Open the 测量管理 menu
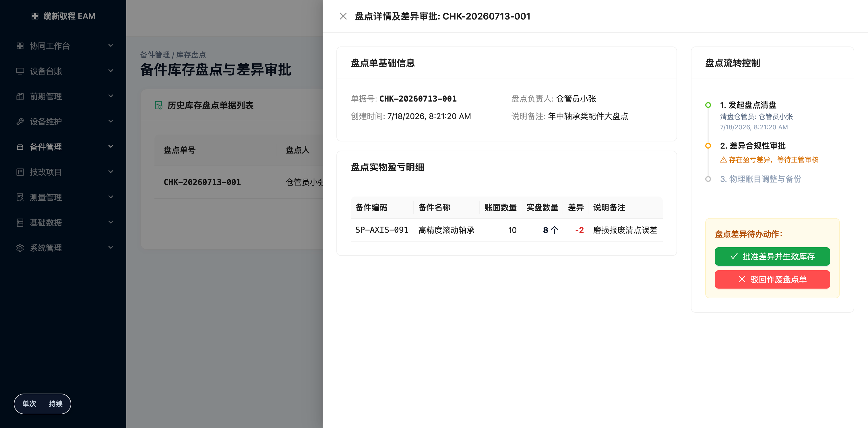Image resolution: width=868 pixels, height=428 pixels. click(x=63, y=197)
